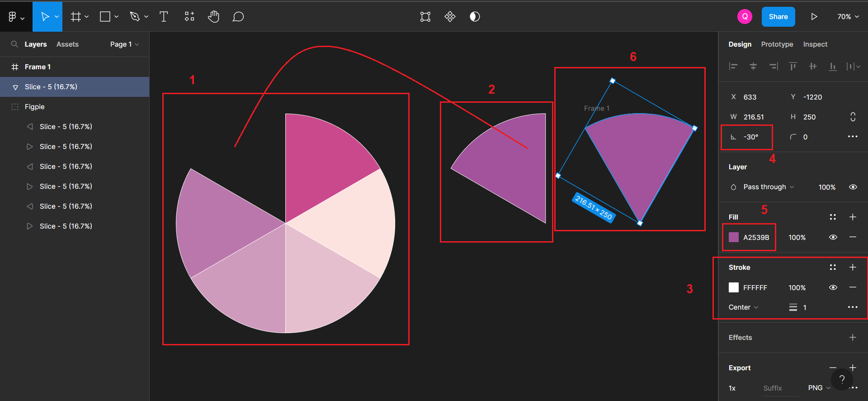Click the Resources components icon

(189, 17)
